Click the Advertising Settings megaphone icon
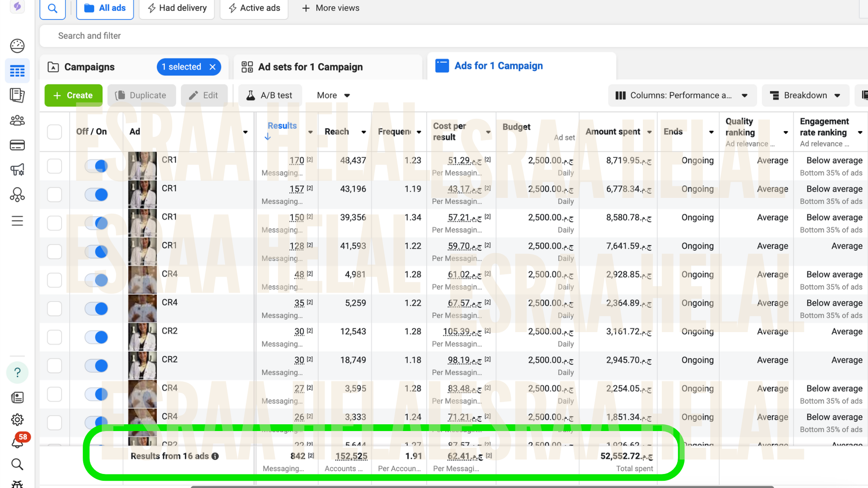The width and height of the screenshot is (868, 488). coord(17,170)
